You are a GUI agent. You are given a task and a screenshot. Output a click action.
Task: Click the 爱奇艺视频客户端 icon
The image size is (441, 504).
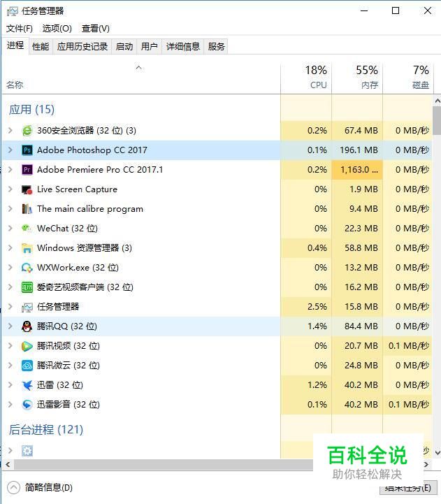pyautogui.click(x=27, y=287)
